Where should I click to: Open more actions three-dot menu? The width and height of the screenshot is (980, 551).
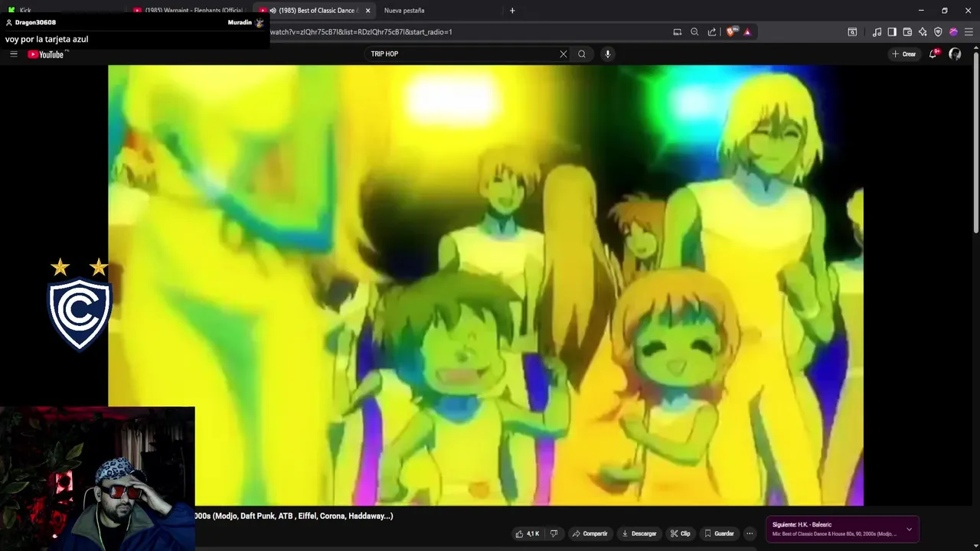click(750, 533)
